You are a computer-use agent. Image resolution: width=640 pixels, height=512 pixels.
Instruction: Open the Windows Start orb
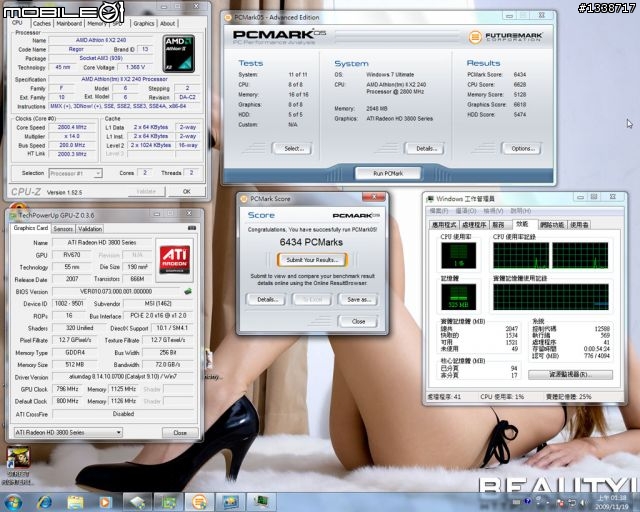click(x=13, y=502)
